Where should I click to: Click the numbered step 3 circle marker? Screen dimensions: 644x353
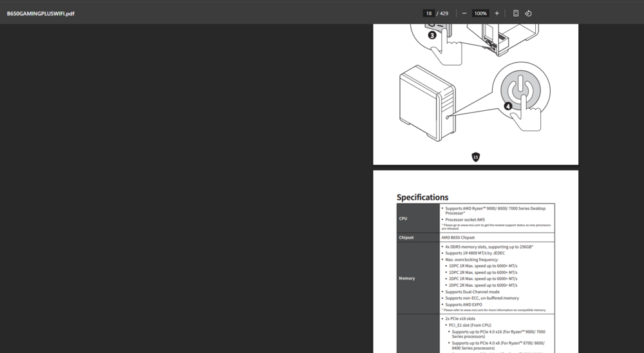click(x=432, y=35)
